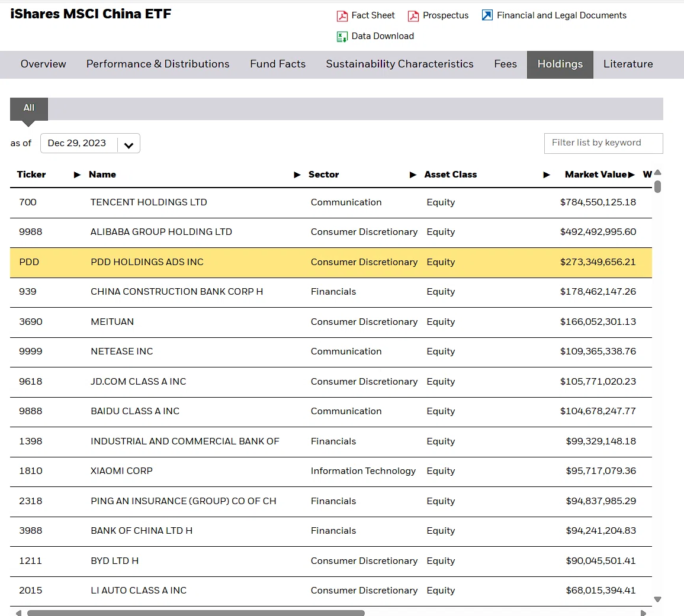Click the horizontal scrollbar right arrow
The image size is (684, 616).
pyautogui.click(x=643, y=613)
